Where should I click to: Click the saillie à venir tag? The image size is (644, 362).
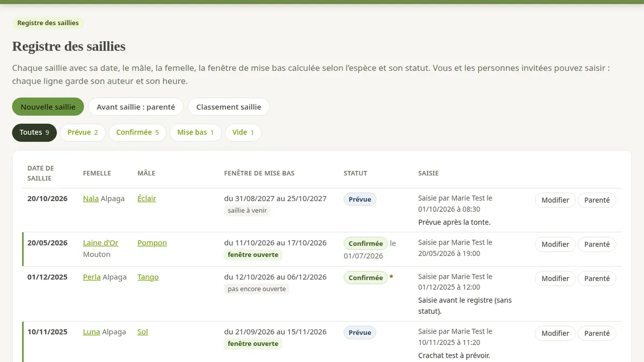(247, 211)
